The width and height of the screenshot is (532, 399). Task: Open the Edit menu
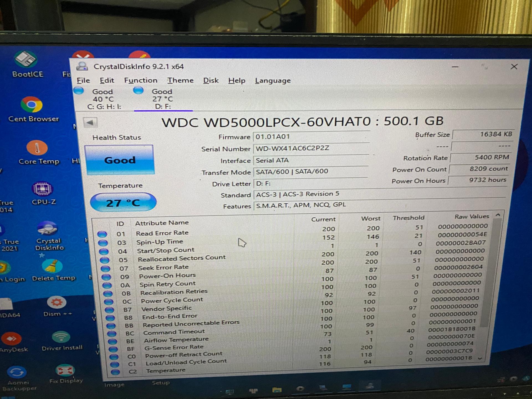point(107,81)
